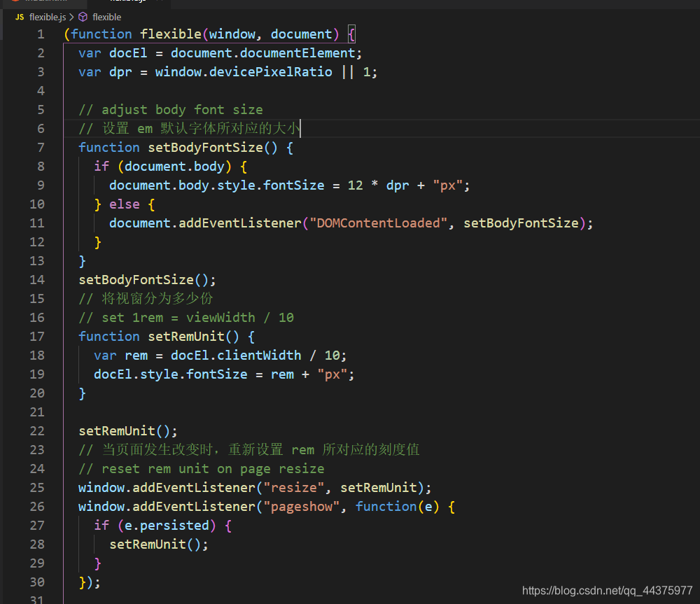Image resolution: width=700 pixels, height=604 pixels.
Task: Click the closing "});" on line 30
Action: point(90,582)
